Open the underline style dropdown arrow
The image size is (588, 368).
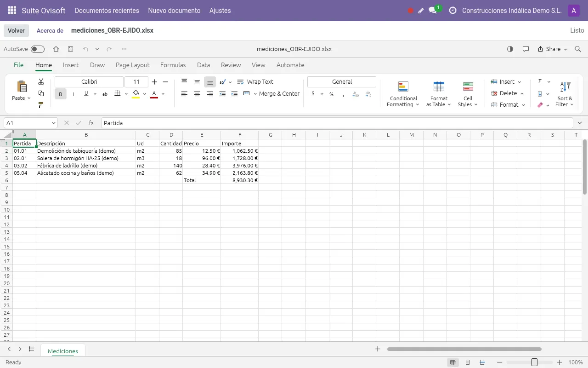(95, 94)
